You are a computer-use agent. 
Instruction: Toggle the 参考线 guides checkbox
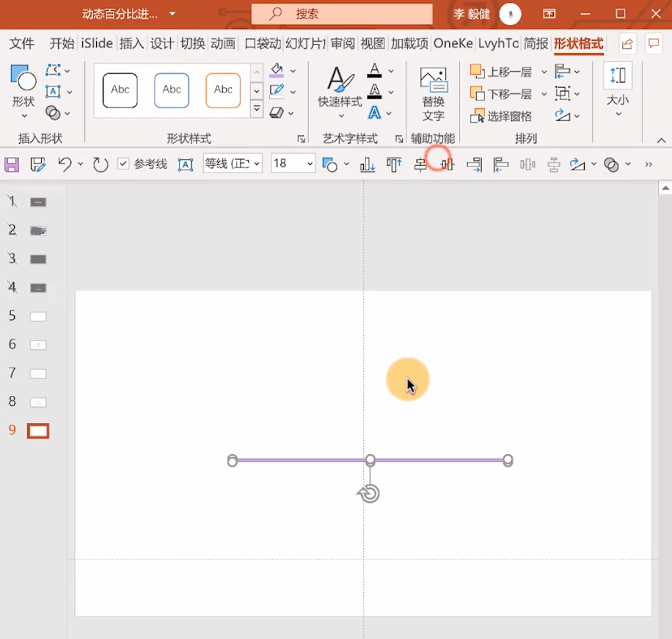[123, 164]
